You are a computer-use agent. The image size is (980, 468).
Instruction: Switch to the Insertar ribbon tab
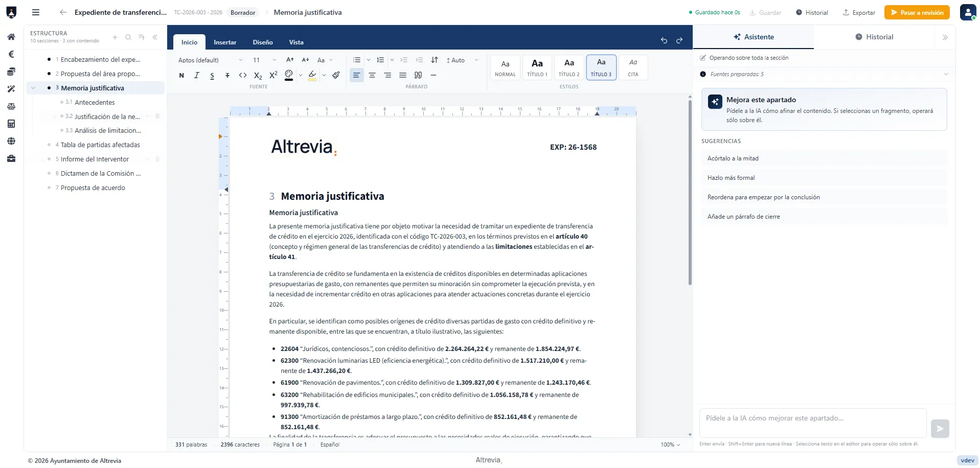point(225,42)
